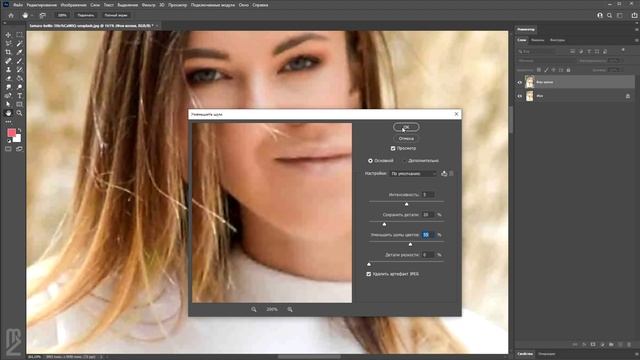
Task: Save noise settings preset icon
Action: (444, 173)
